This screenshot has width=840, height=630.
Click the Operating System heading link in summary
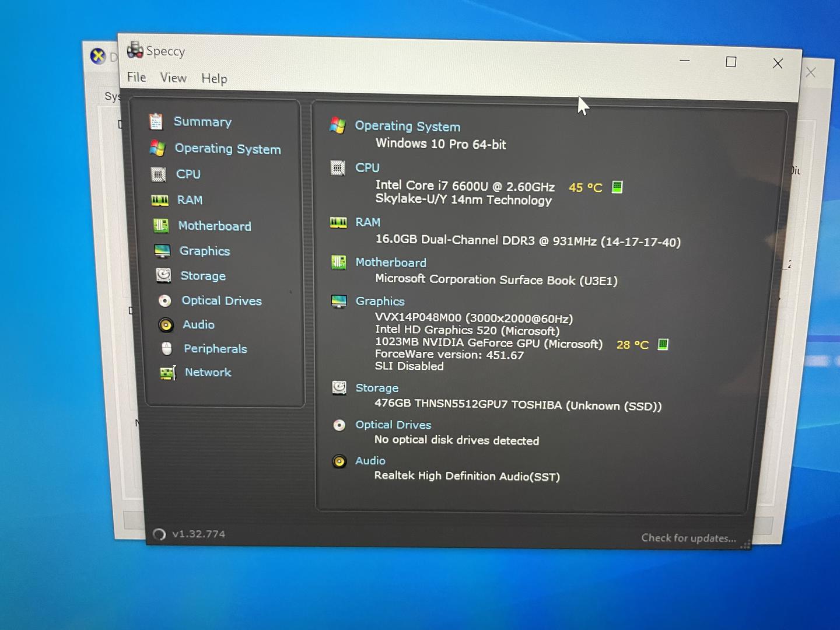coord(408,127)
